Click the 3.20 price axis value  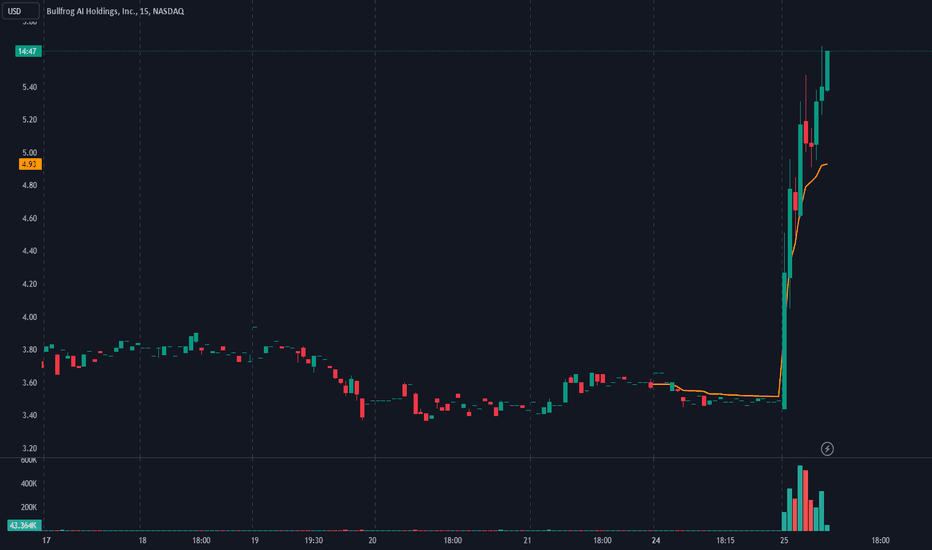[30, 448]
